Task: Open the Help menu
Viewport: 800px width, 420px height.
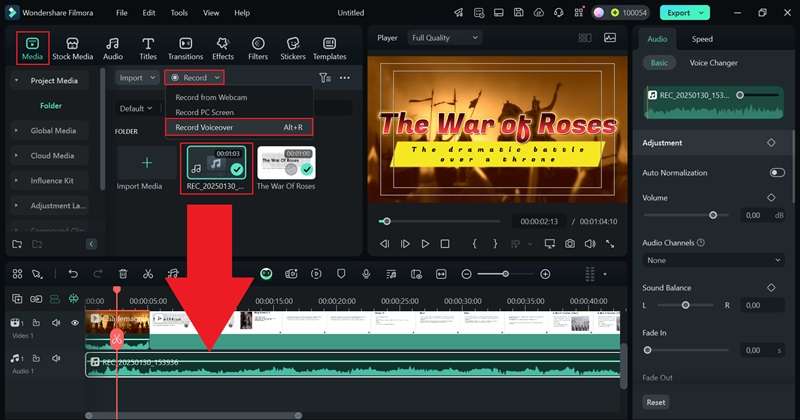Action: coord(242,13)
